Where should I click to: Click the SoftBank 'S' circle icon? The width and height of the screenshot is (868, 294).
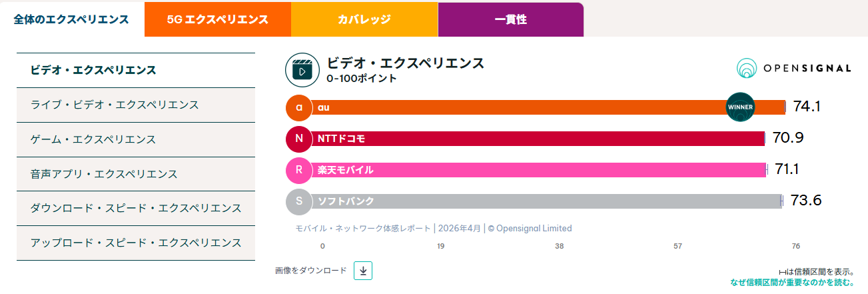point(299,201)
